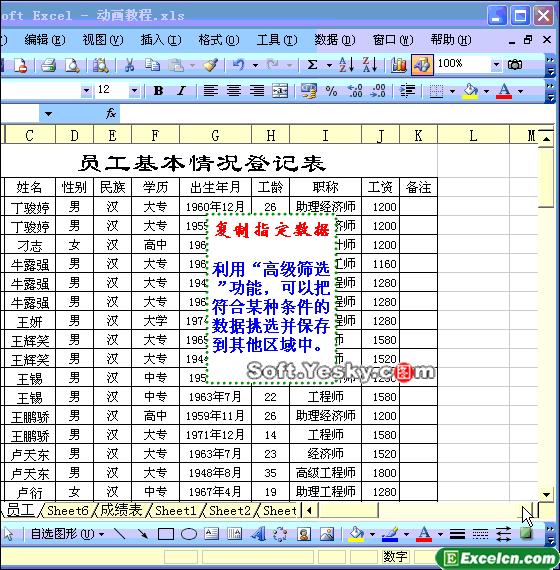The height and width of the screenshot is (570, 560).
Task: Apply yellow Fill Color in the Formatting toolbar
Action: (x=470, y=91)
